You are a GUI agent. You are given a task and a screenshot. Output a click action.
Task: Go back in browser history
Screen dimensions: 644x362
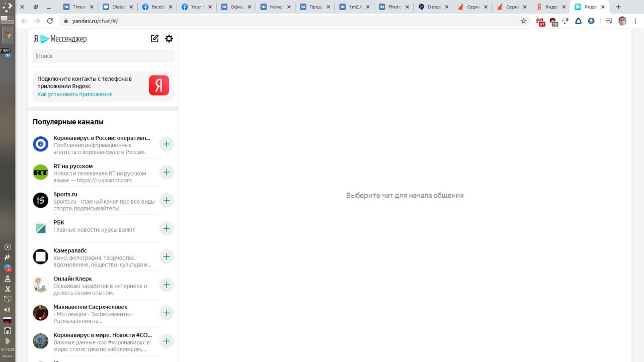pyautogui.click(x=24, y=21)
